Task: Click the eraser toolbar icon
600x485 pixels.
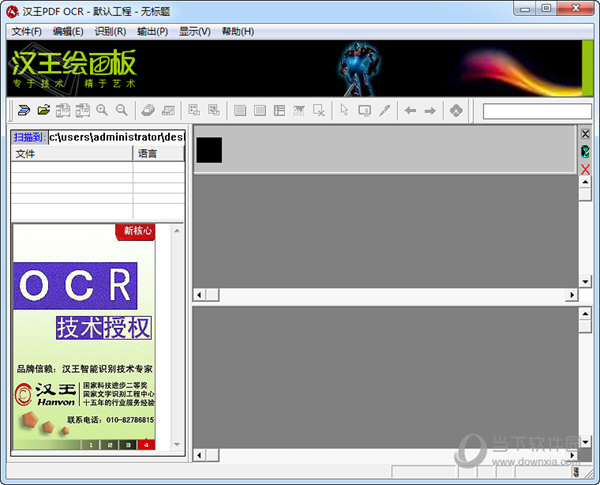Action: pos(148,111)
